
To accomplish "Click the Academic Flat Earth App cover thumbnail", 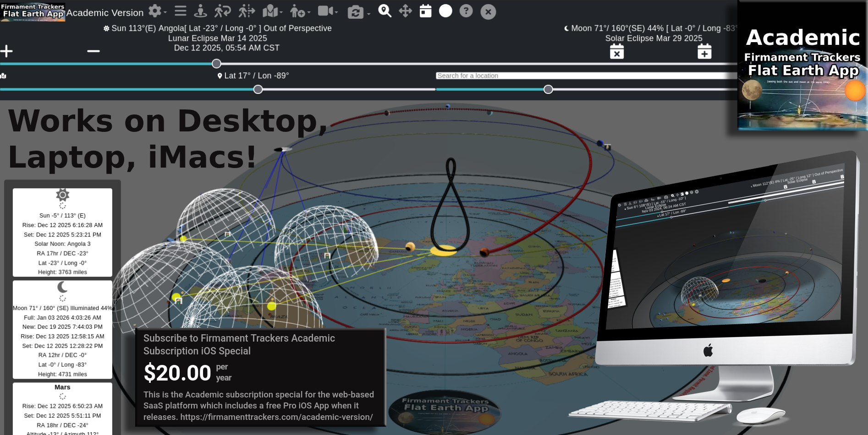I will pyautogui.click(x=802, y=65).
